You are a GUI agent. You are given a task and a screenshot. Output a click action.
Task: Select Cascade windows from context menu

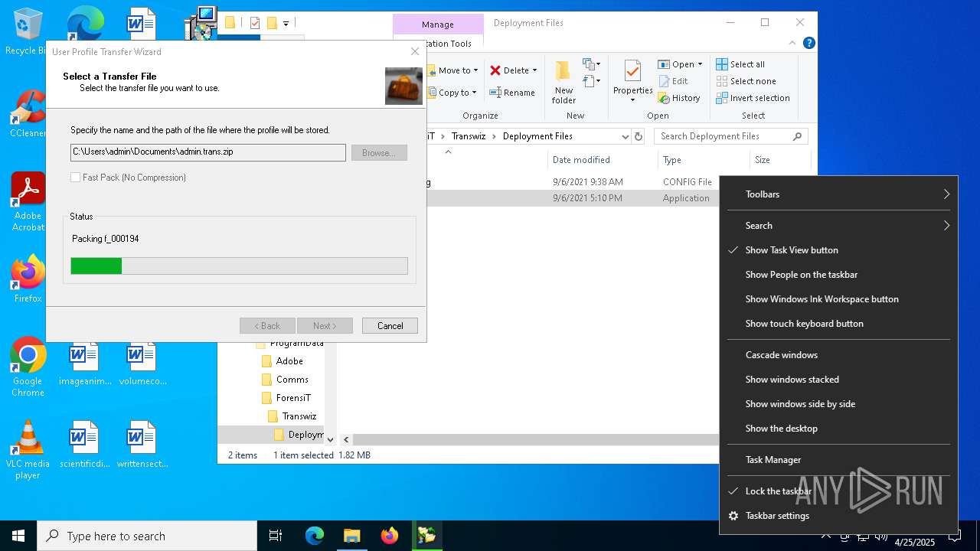click(x=838, y=355)
